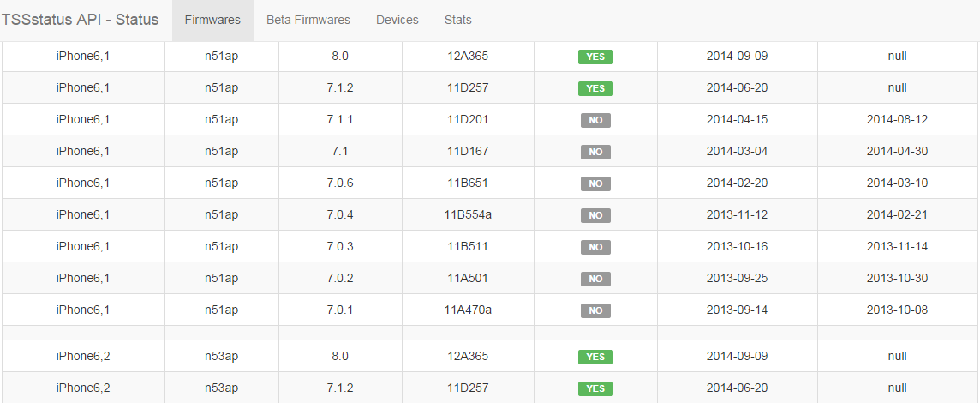Select build number 11D167
The width and height of the screenshot is (980, 403).
(468, 151)
